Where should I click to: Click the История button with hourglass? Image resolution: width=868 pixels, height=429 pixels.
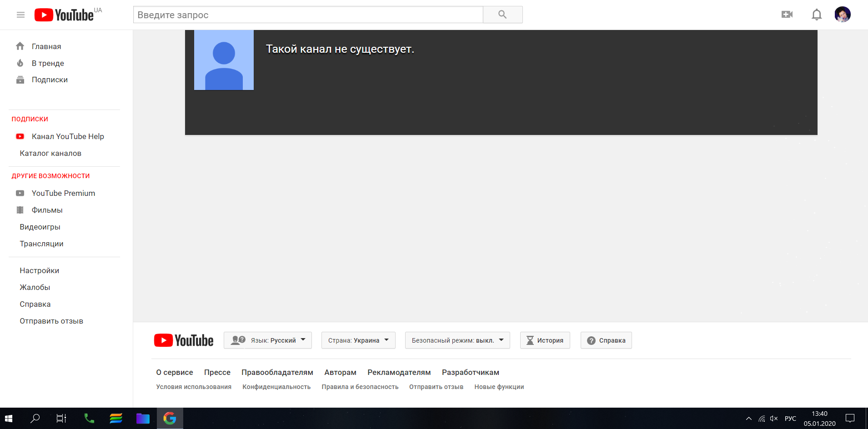545,340
